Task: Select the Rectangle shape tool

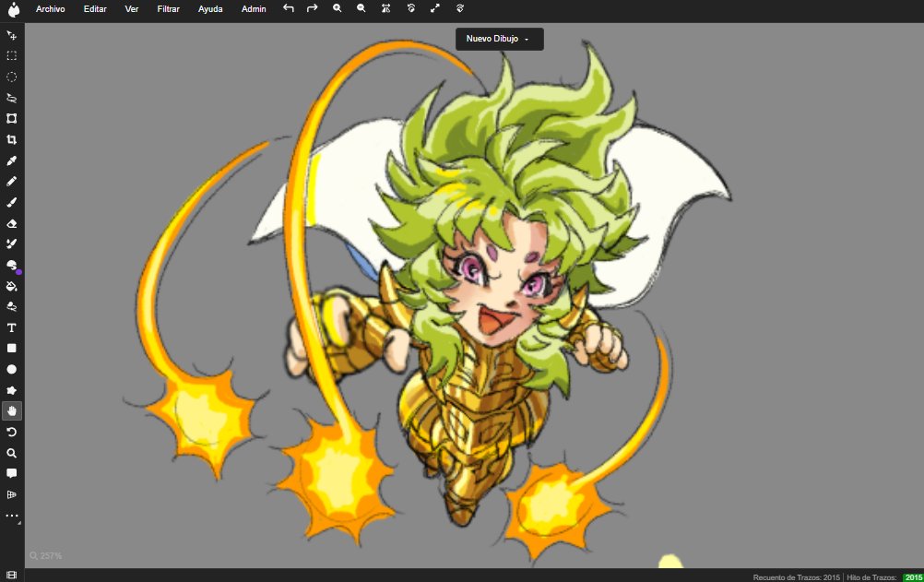Action: point(11,349)
